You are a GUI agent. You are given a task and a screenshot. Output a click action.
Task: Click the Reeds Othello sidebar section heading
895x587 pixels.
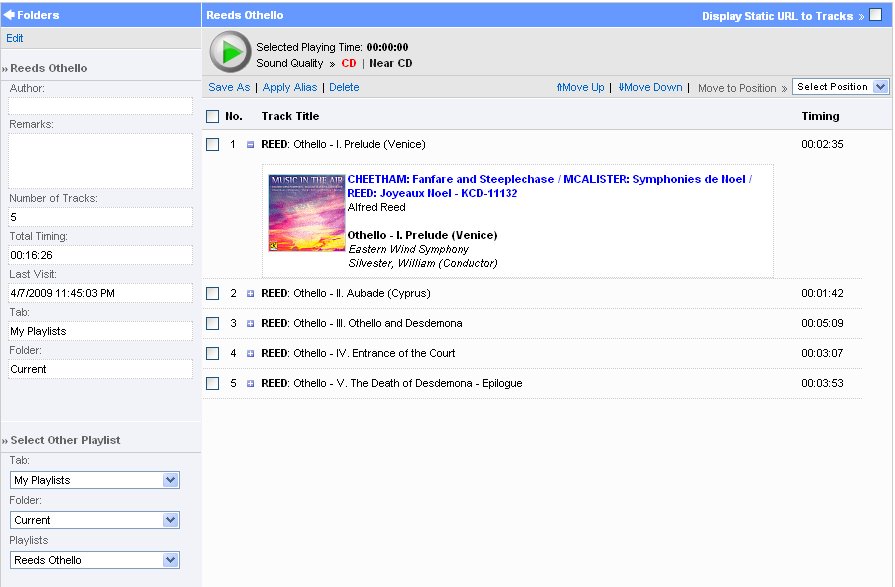pyautogui.click(x=49, y=69)
